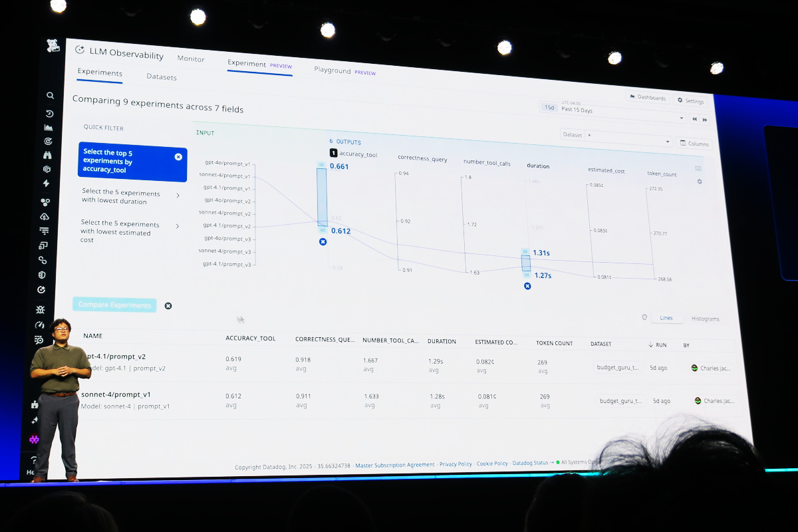This screenshot has width=798, height=532.
Task: Click the correctness_query axis label
Action: point(422,160)
